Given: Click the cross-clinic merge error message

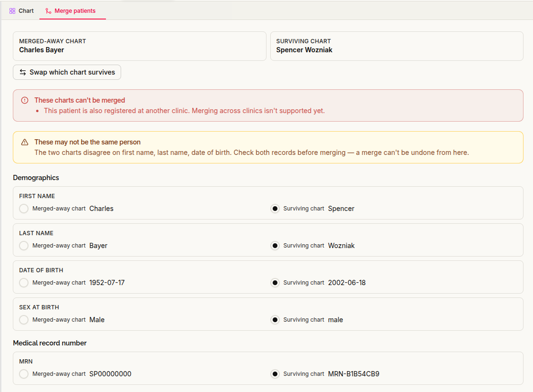Looking at the screenshot, I should tap(184, 111).
